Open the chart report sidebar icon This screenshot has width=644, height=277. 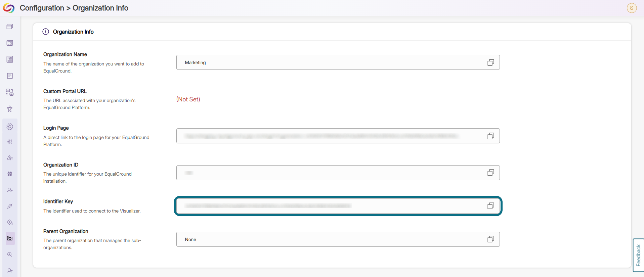[10, 59]
